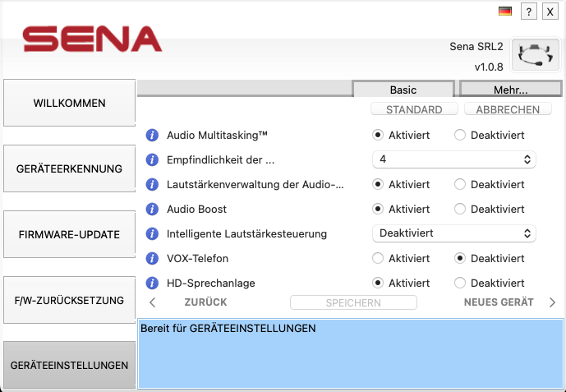
Task: Click the left chevron beside ZURÜCK
Action: tap(153, 302)
